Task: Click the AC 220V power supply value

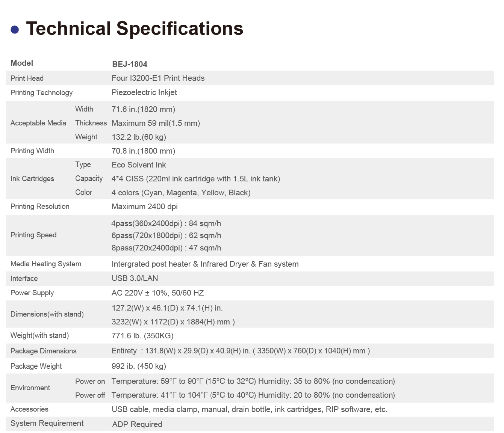Action: 157,293
